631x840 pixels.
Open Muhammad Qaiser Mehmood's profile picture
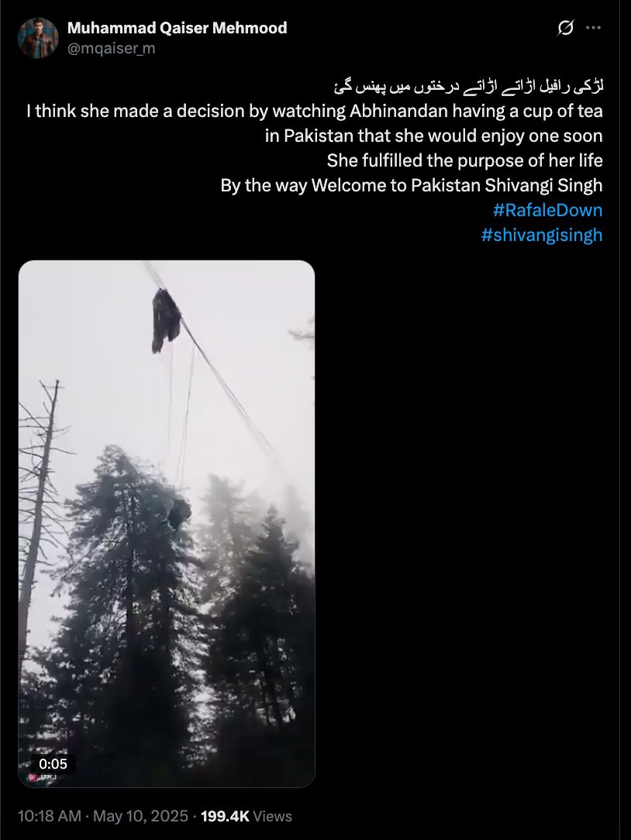click(37, 37)
